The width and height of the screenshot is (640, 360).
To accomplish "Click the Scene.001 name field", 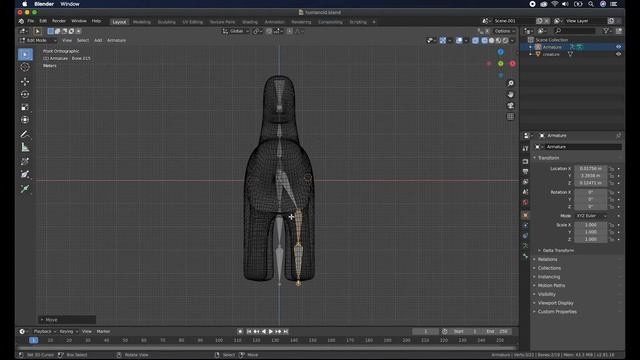I will coord(513,21).
